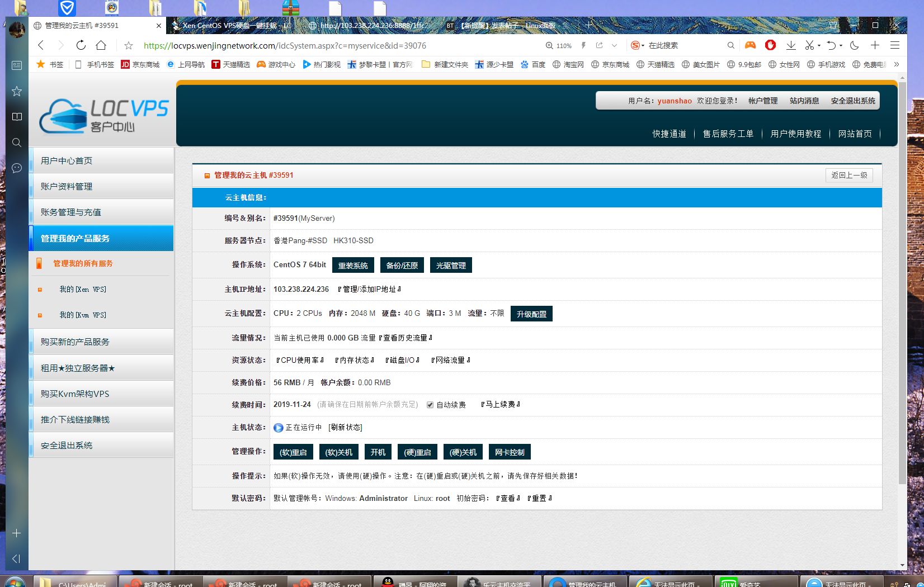
Task: Click the 重置 password link
Action: pyautogui.click(x=539, y=498)
